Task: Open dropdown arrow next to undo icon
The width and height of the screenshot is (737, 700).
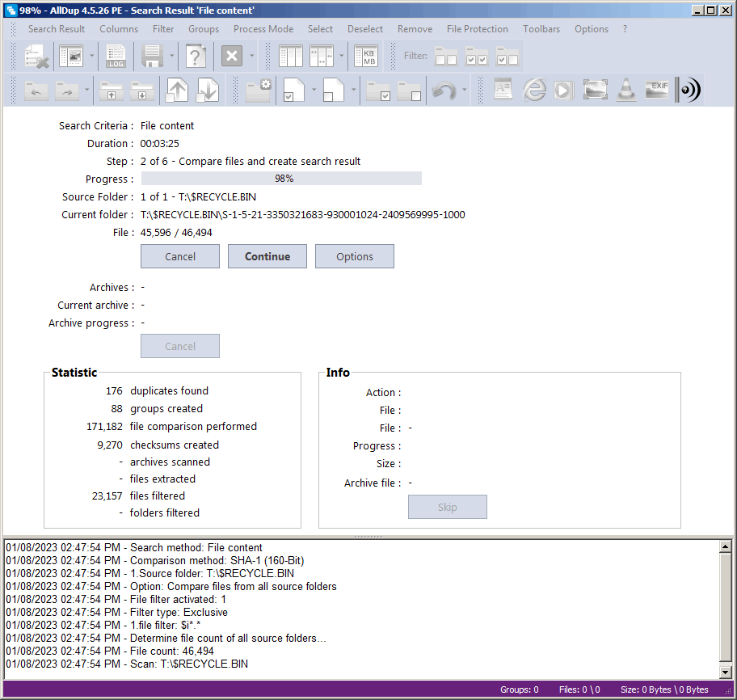Action: click(x=465, y=90)
